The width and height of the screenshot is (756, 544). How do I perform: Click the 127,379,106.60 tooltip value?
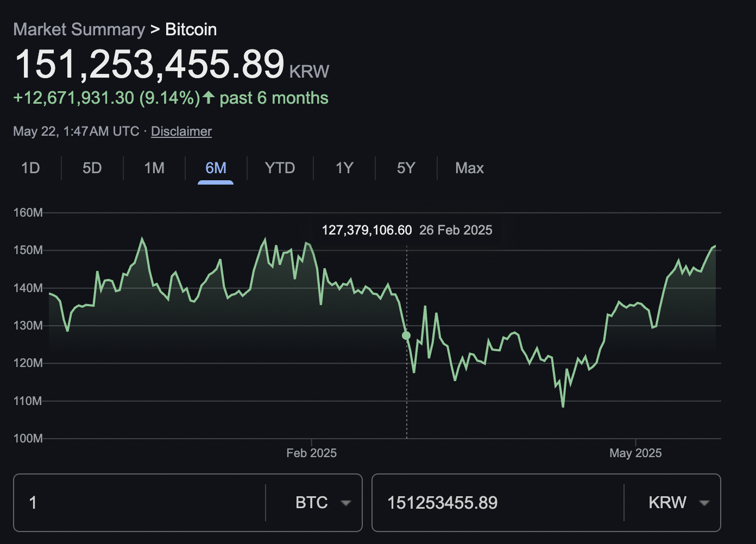pos(367,230)
